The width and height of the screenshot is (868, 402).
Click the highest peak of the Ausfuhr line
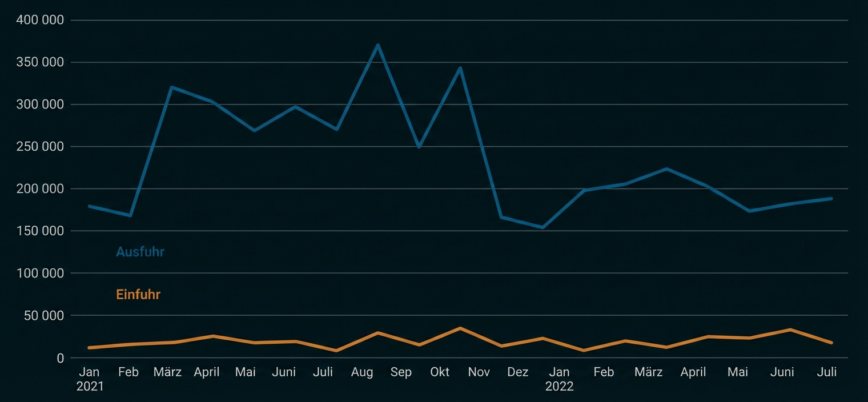pos(377,45)
